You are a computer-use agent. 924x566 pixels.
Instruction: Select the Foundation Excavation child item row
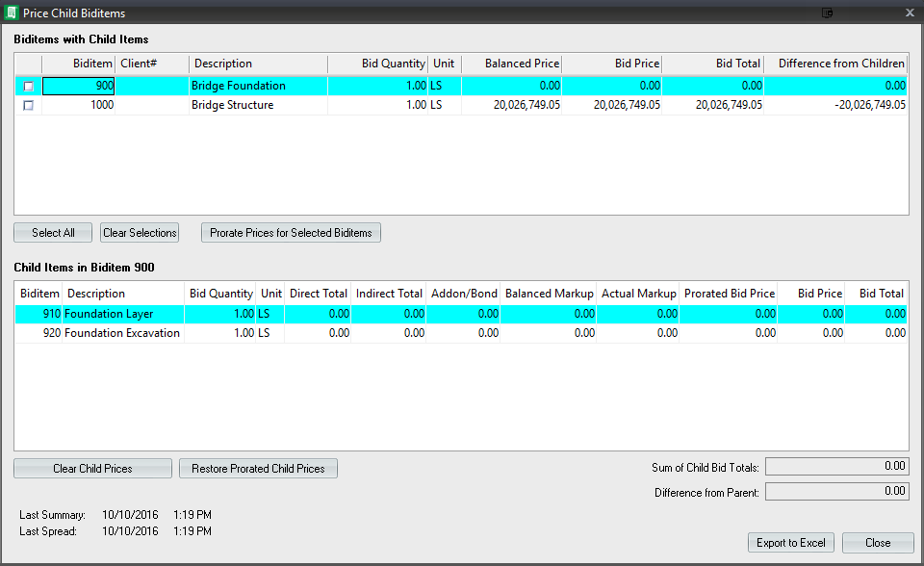click(x=122, y=333)
